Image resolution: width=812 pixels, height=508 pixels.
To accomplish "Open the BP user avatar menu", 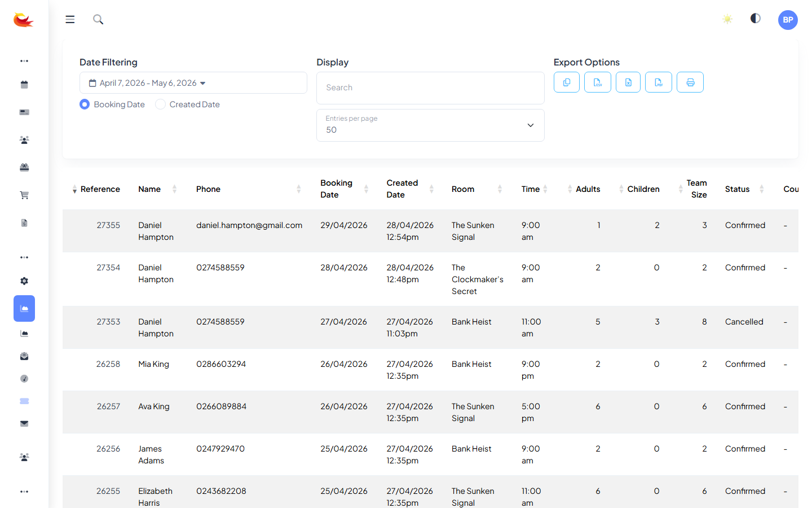I will pos(788,20).
